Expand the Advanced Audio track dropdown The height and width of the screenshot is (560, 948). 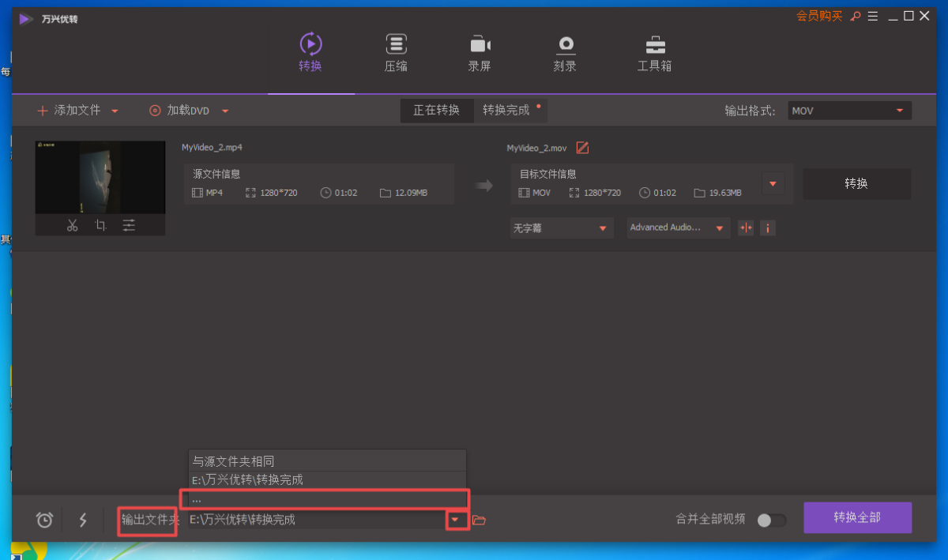click(677, 227)
